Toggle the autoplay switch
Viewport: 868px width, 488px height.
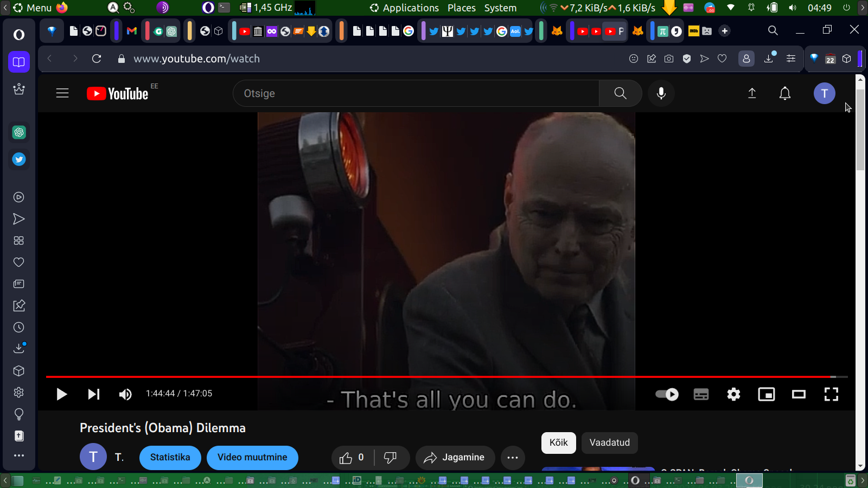click(x=667, y=394)
